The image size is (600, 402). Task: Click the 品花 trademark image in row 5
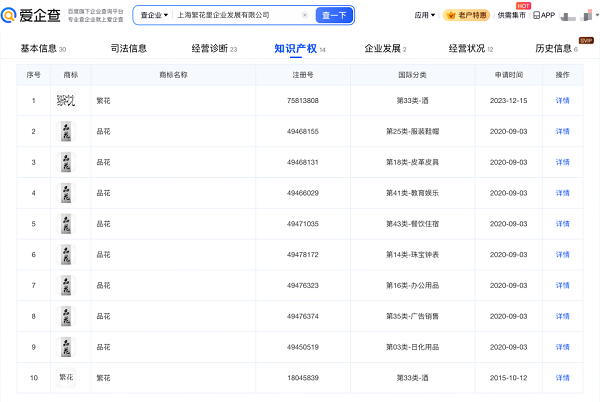tap(65, 224)
